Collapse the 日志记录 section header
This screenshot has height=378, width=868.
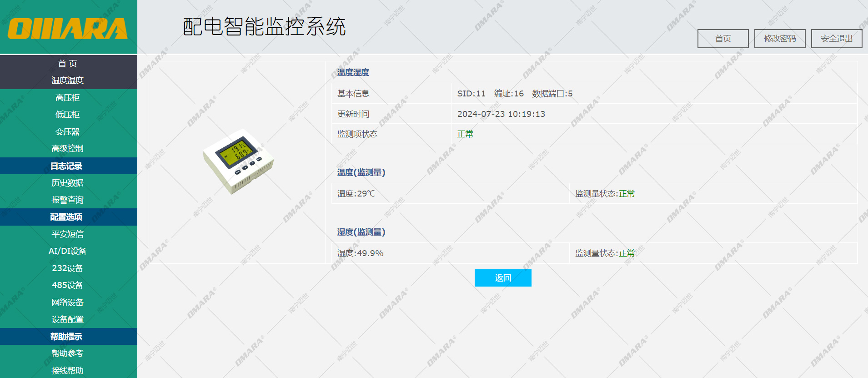coord(67,166)
